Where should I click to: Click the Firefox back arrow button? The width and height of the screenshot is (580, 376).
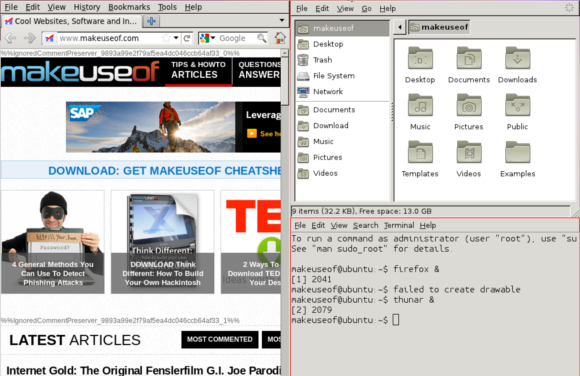[10, 38]
